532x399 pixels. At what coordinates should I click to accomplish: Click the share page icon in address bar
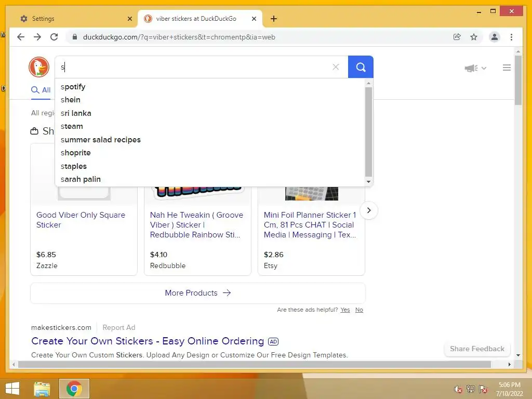pyautogui.click(x=457, y=37)
